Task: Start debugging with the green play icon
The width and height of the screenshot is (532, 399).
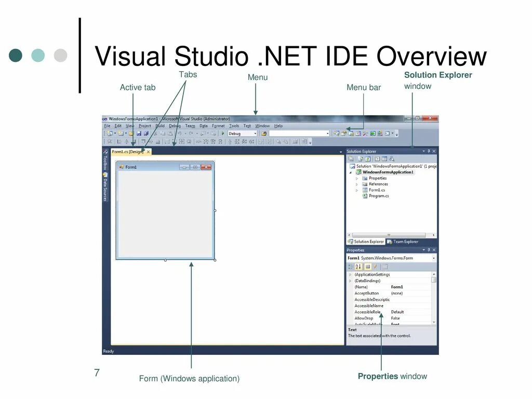Action: pyautogui.click(x=223, y=134)
